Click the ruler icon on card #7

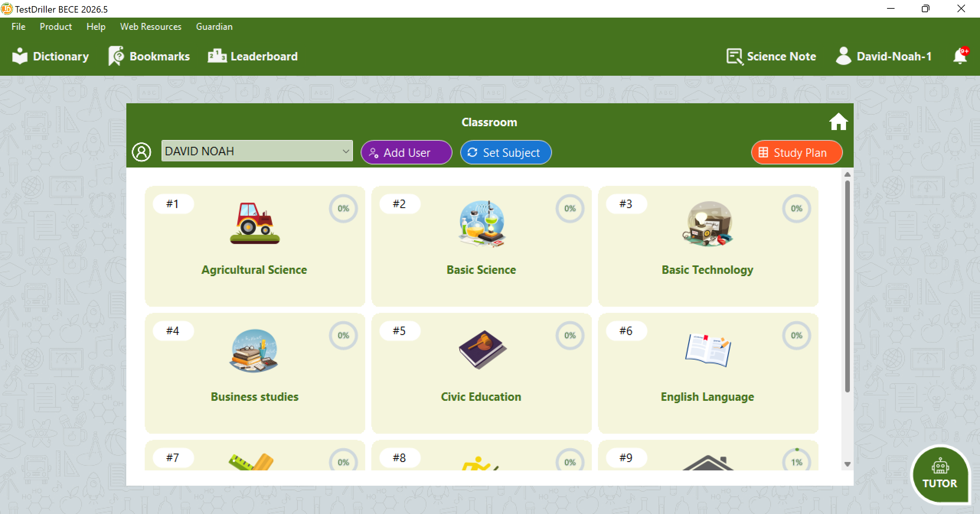pos(251,462)
